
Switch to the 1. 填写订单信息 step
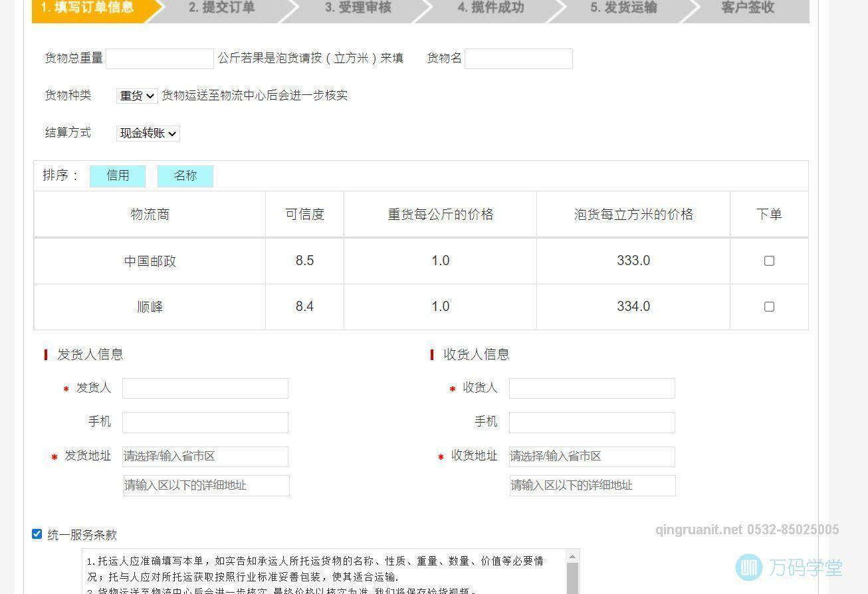(86, 9)
